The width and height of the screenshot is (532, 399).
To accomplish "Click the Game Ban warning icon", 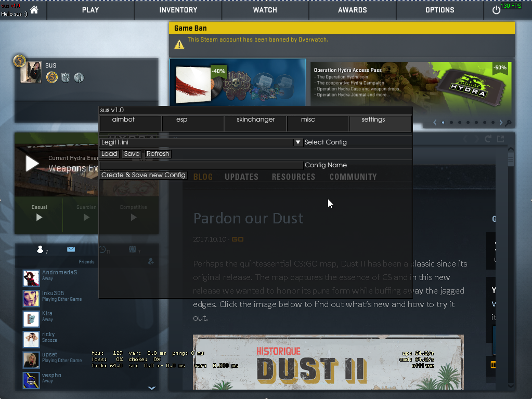I will 179,44.
